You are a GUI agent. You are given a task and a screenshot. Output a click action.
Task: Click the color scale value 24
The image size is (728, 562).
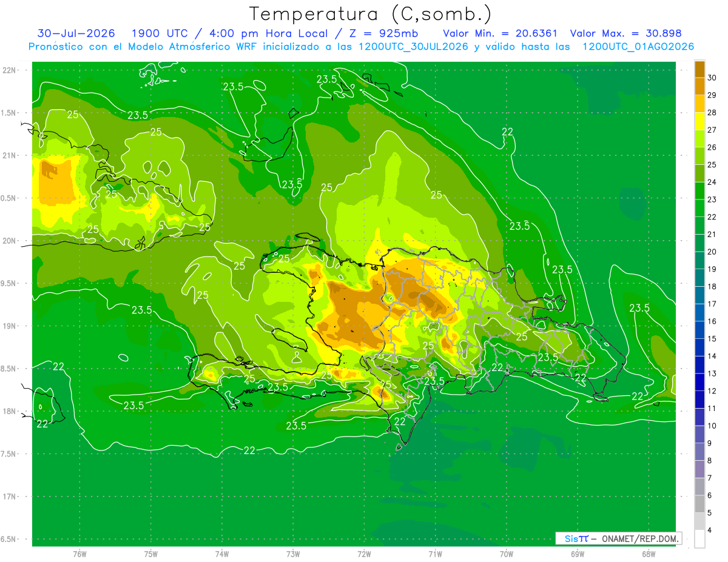712,182
